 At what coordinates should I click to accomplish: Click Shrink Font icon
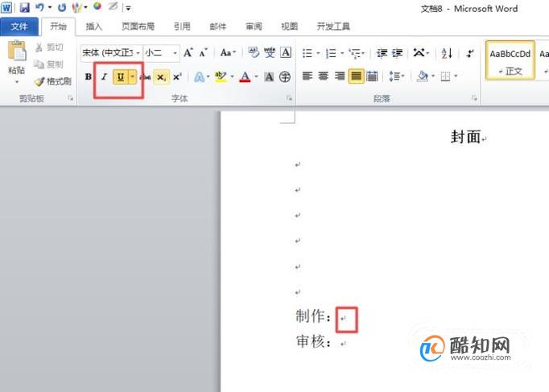[203, 53]
